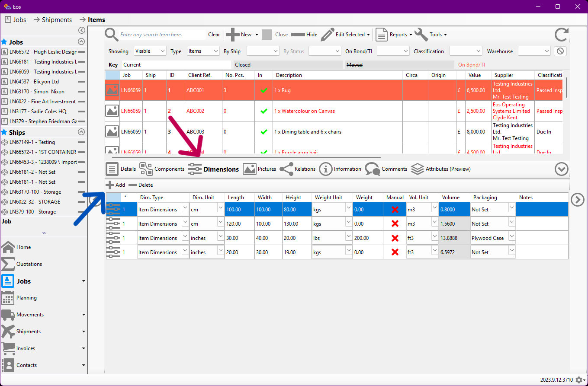Click the Planning calendar icon
588x386 pixels.
pyautogui.click(x=8, y=298)
